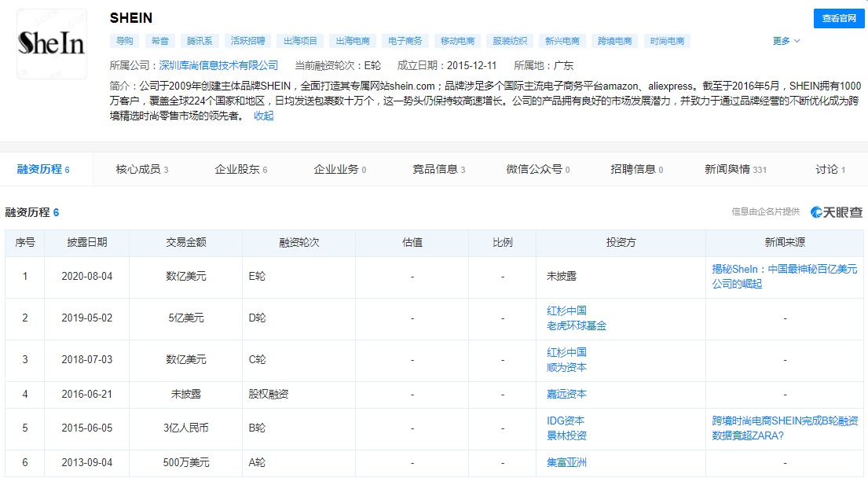Select the date cell 2016-06-21
The image size is (868, 485).
coord(87,394)
